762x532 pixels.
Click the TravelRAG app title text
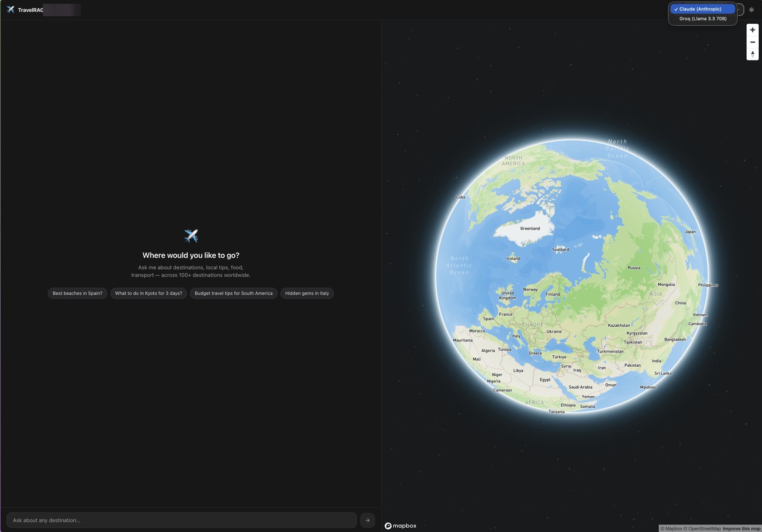(x=30, y=10)
